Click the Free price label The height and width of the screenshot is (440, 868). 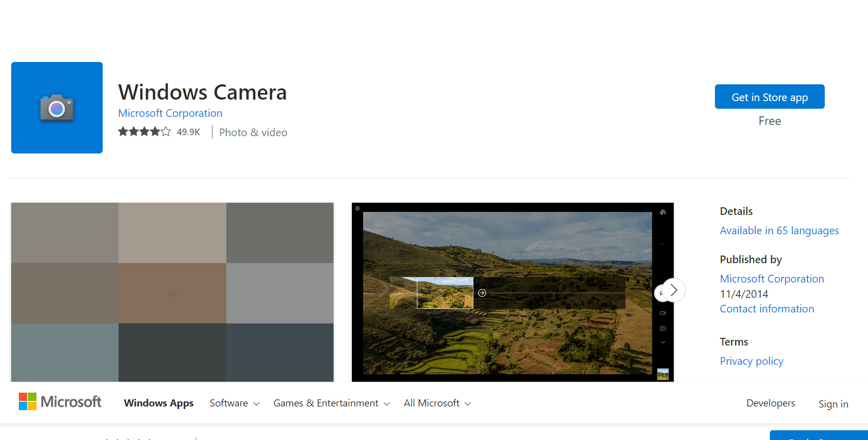point(769,121)
